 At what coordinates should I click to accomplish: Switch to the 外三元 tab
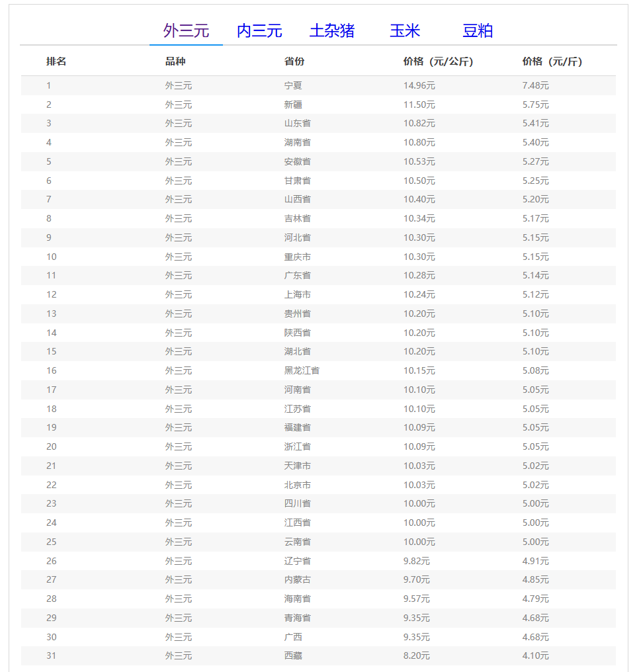(186, 31)
